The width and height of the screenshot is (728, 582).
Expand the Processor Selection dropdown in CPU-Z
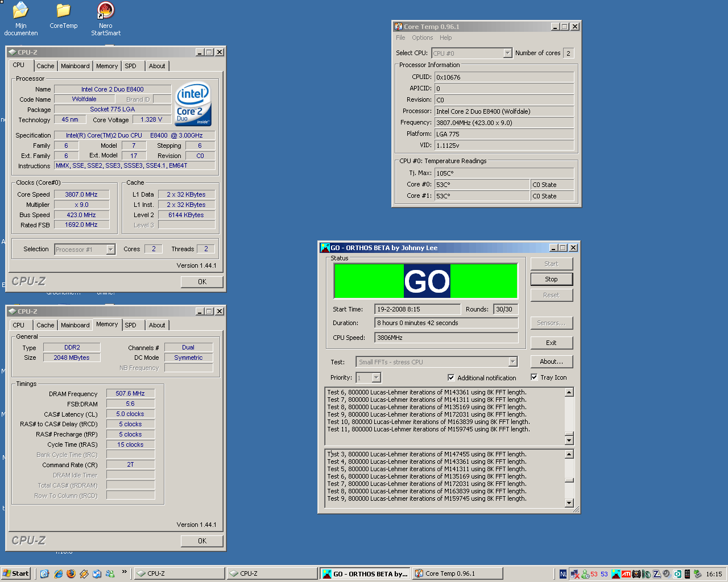click(110, 250)
